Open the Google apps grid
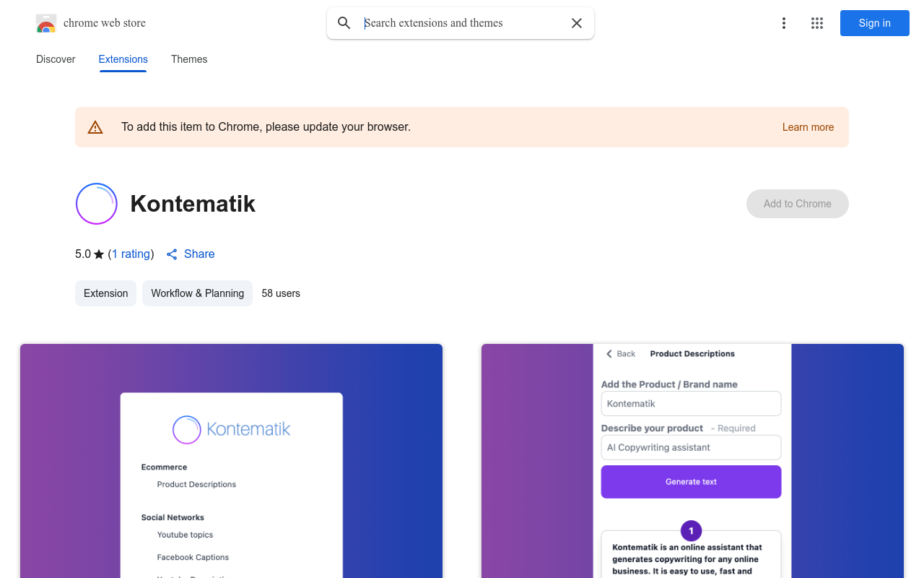The image size is (924, 578). click(817, 23)
